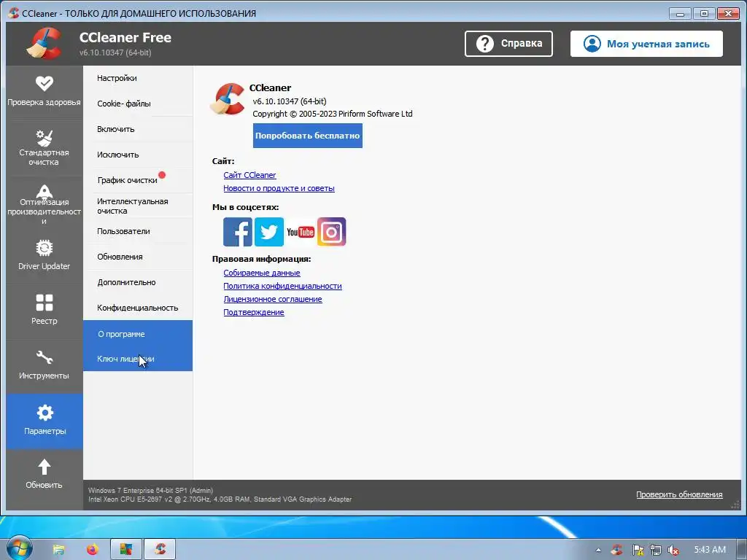Open the График очистки tab

click(x=138, y=180)
